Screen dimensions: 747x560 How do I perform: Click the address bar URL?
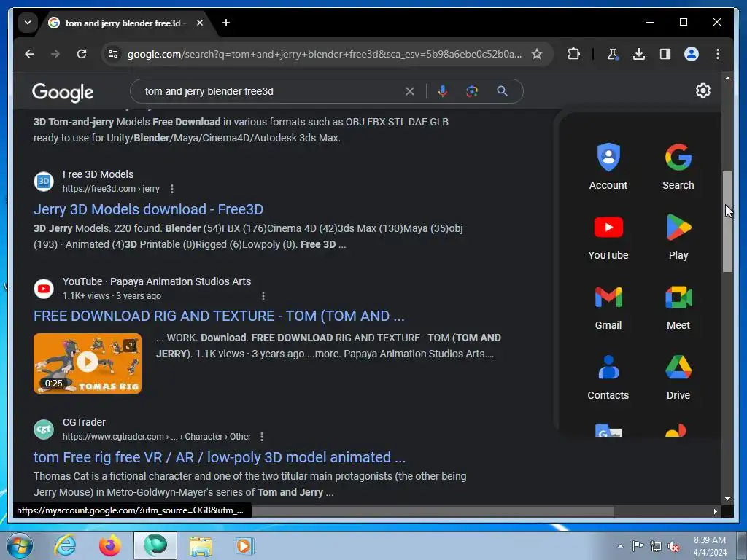324,54
